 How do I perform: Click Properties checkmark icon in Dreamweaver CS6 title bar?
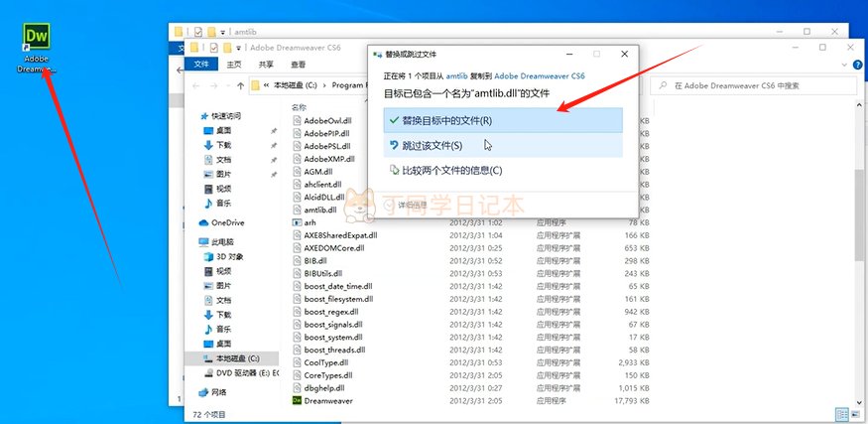(x=213, y=48)
